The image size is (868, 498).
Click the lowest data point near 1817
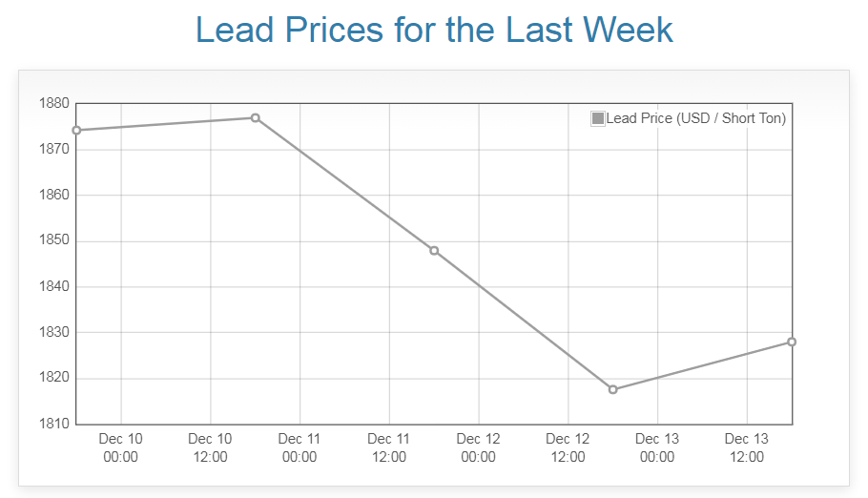pyautogui.click(x=612, y=389)
